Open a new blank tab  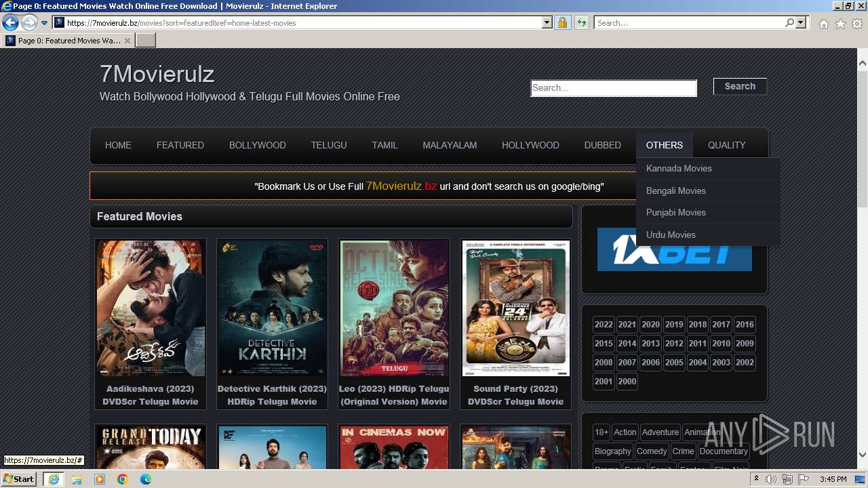click(x=146, y=41)
